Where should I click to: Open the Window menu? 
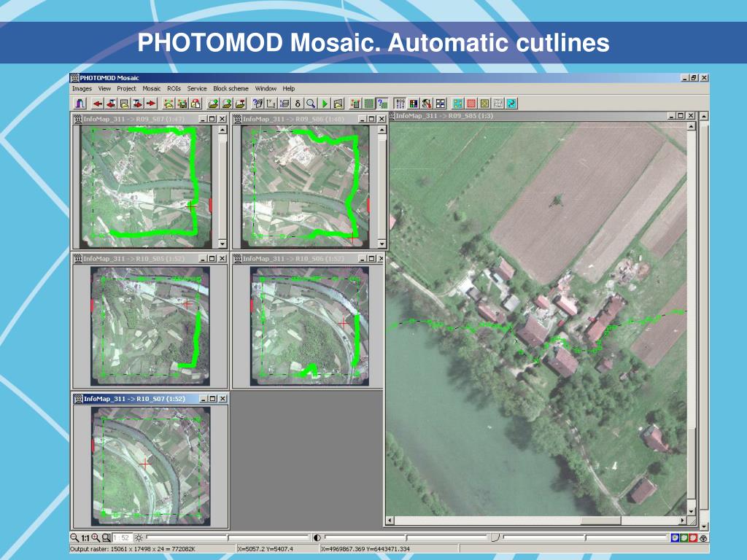click(266, 88)
